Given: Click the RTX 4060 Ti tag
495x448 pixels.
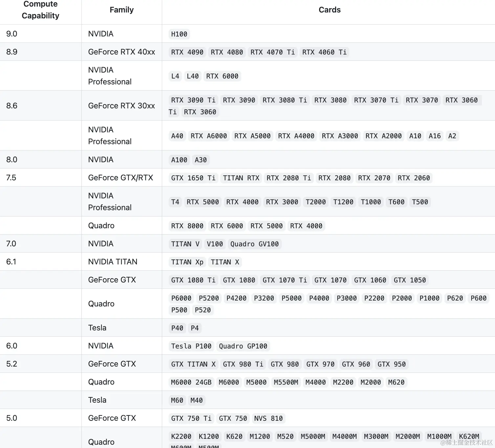Looking at the screenshot, I should click(324, 52).
